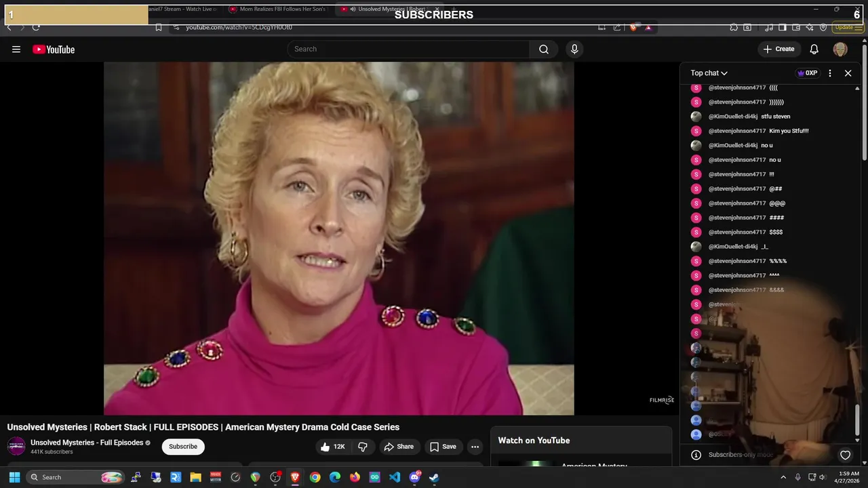
Task: Switch to Mom Realizes FBI Follows tab
Action: 278,9
